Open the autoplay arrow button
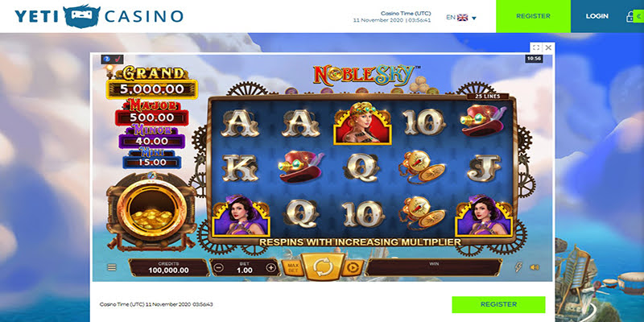The height and width of the screenshot is (322, 644). [353, 268]
